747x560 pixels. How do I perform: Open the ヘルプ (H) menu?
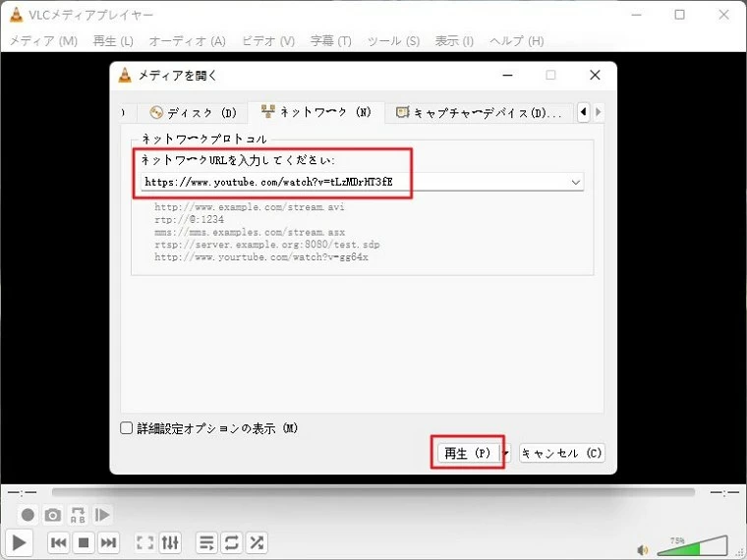point(516,41)
